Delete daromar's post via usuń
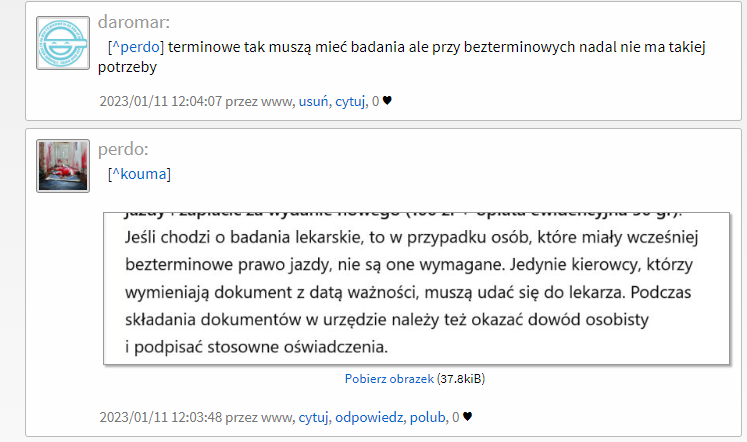 [x=313, y=101]
